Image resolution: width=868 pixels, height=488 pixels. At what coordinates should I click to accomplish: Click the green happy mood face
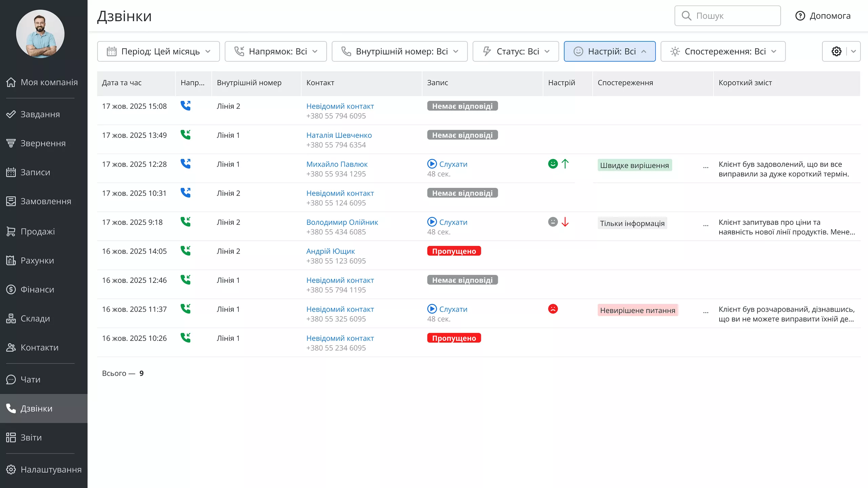pos(553,164)
